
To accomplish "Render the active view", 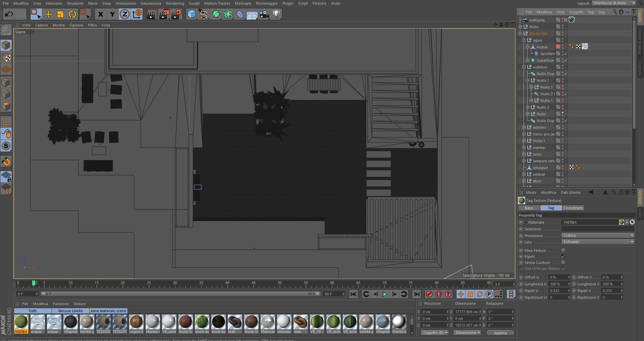I will [152, 14].
